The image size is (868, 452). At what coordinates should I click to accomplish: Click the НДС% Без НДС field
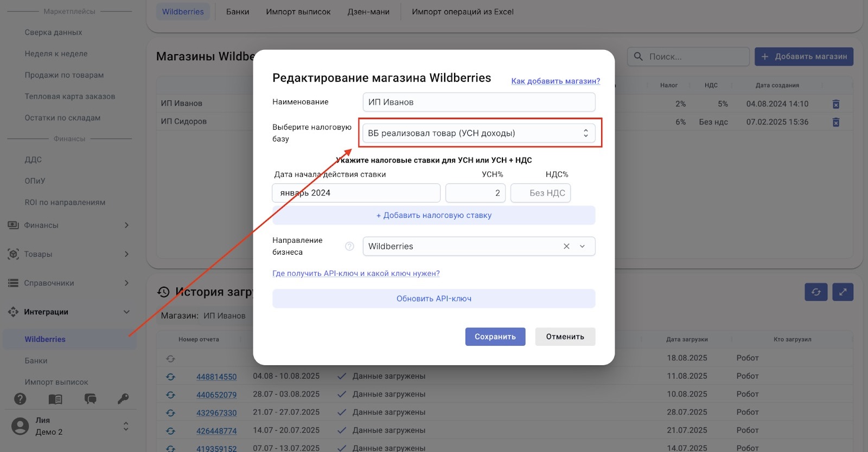[540, 193]
